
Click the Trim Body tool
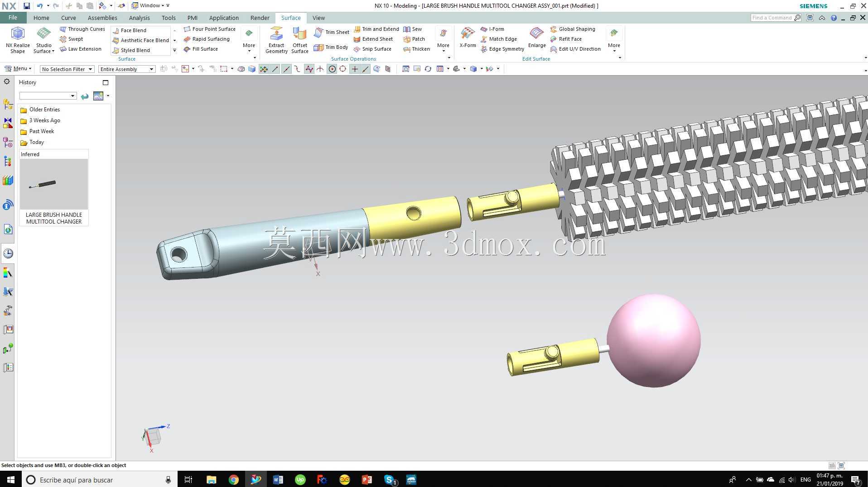[331, 47]
